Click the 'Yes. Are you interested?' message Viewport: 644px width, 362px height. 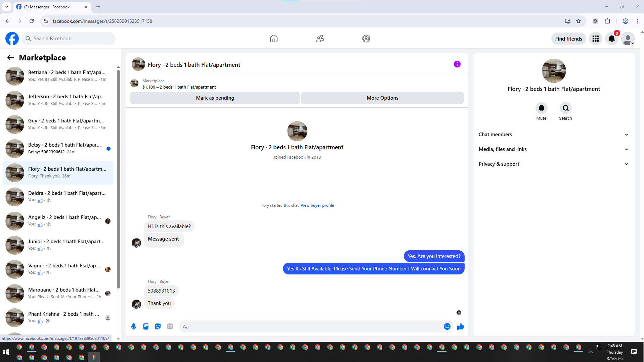434,256
